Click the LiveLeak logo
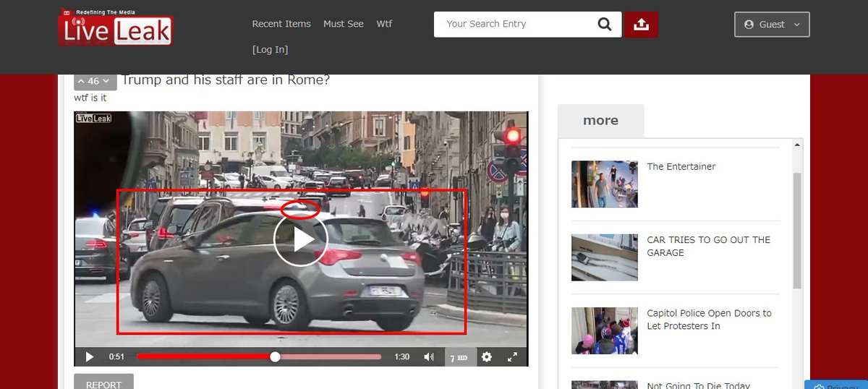Viewport: 868px width, 389px height. pos(116,27)
